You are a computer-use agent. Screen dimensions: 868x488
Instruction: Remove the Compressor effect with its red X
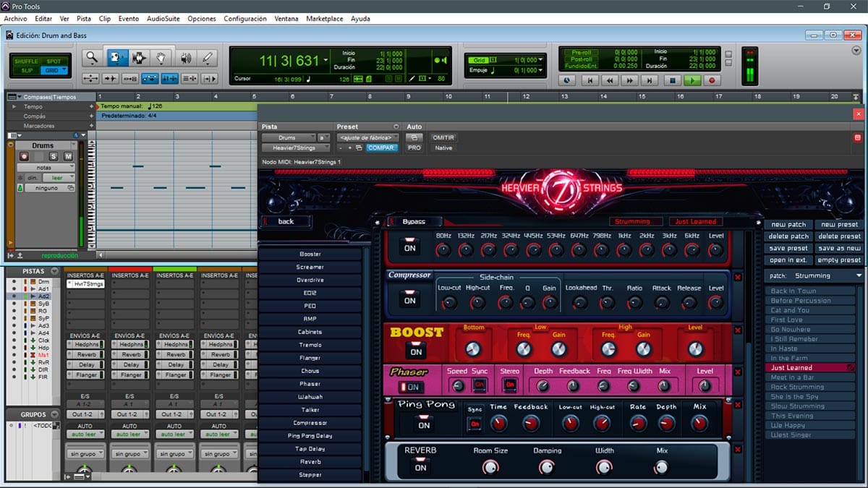point(738,277)
